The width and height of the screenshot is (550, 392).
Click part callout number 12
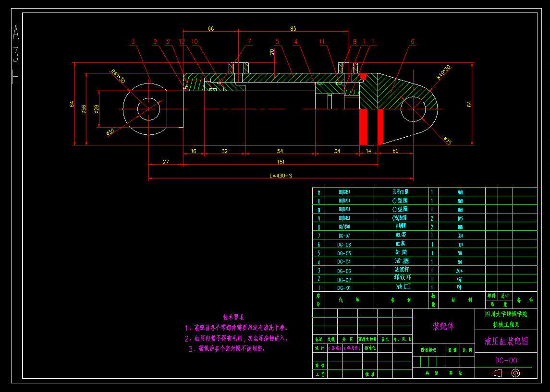(182, 41)
